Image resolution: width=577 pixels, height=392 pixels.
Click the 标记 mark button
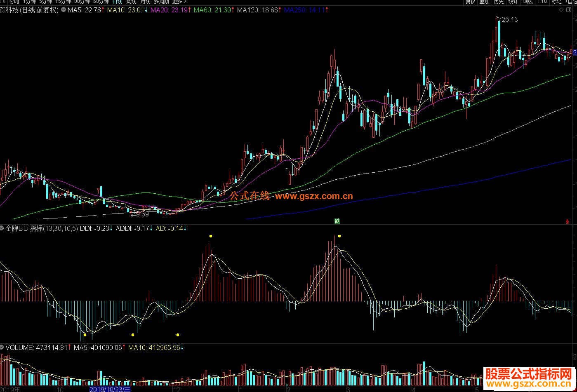coord(556,2)
